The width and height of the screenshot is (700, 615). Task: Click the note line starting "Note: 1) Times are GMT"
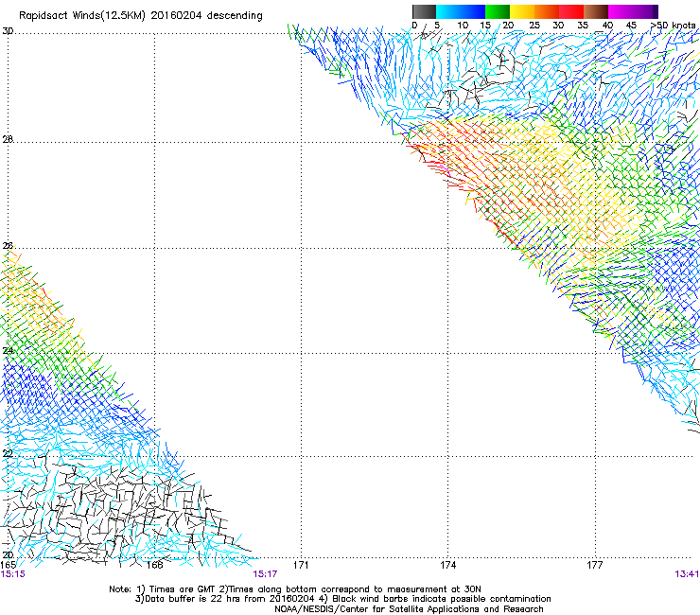pyautogui.click(x=295, y=589)
